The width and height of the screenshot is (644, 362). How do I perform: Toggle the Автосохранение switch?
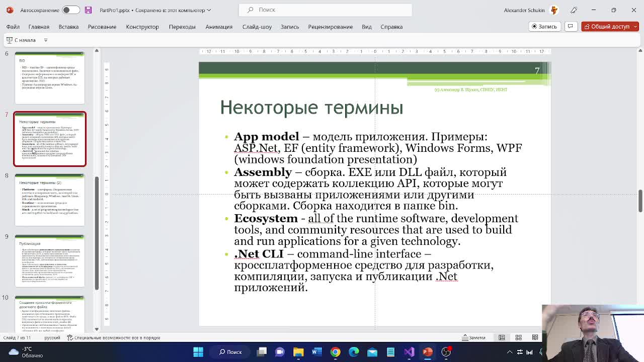[71, 10]
